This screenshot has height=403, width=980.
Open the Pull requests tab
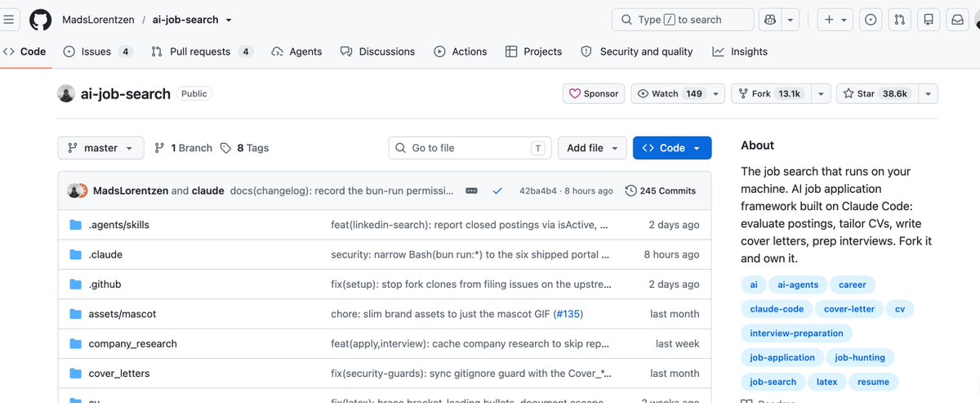pyautogui.click(x=202, y=51)
